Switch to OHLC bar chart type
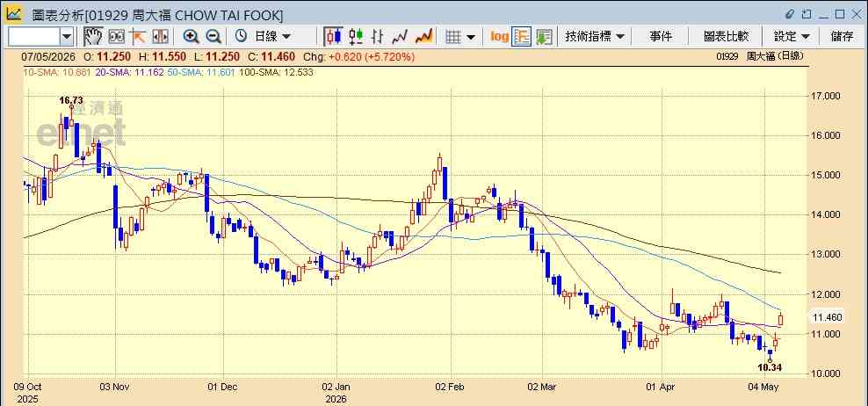Screen dimensions: 868x406 click(x=378, y=37)
